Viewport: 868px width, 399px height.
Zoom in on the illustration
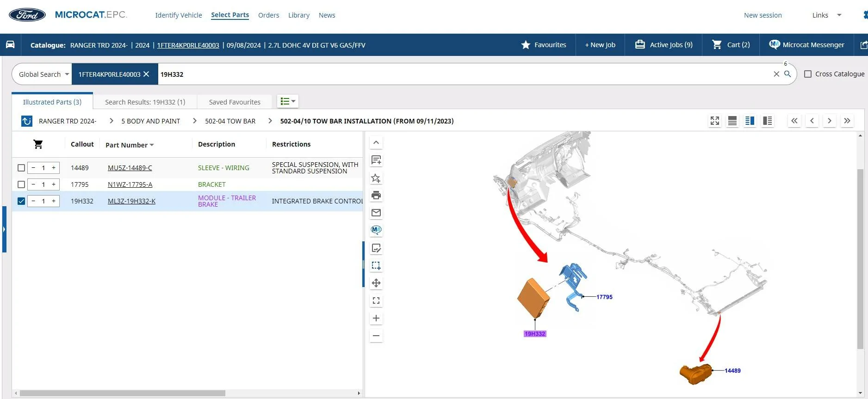coord(376,318)
